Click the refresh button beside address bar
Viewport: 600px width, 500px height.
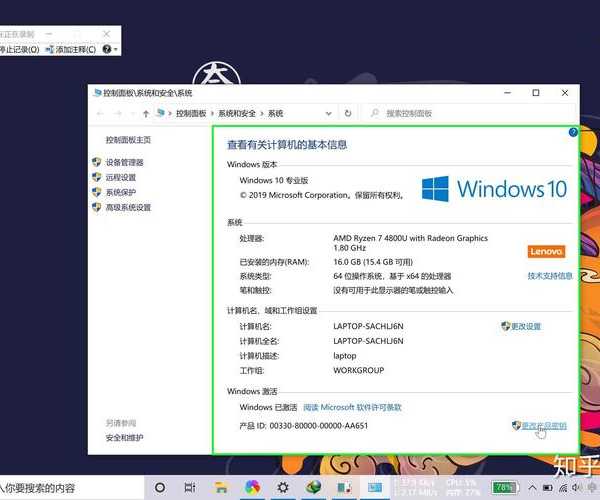[347, 114]
